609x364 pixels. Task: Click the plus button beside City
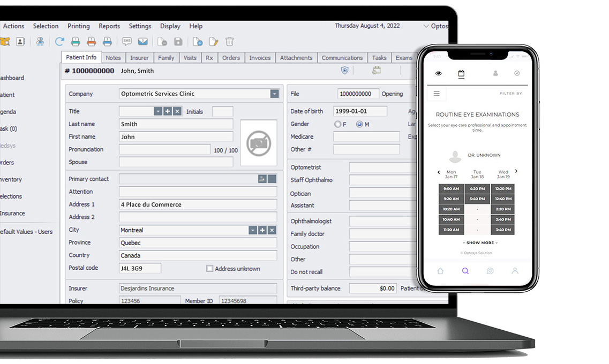262,230
